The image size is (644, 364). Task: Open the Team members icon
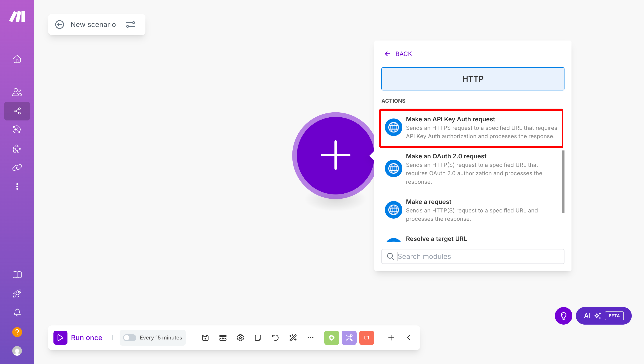click(x=17, y=92)
